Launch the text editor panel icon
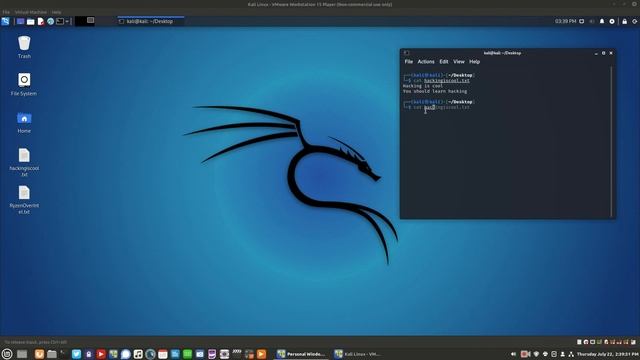Viewport: 640px width, 360px height. pyautogui.click(x=40, y=21)
